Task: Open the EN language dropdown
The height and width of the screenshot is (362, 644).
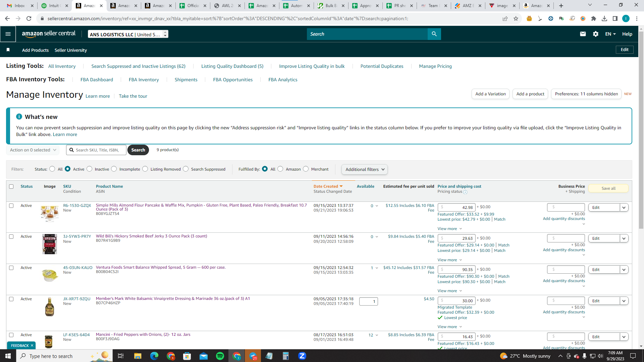Action: point(610,34)
